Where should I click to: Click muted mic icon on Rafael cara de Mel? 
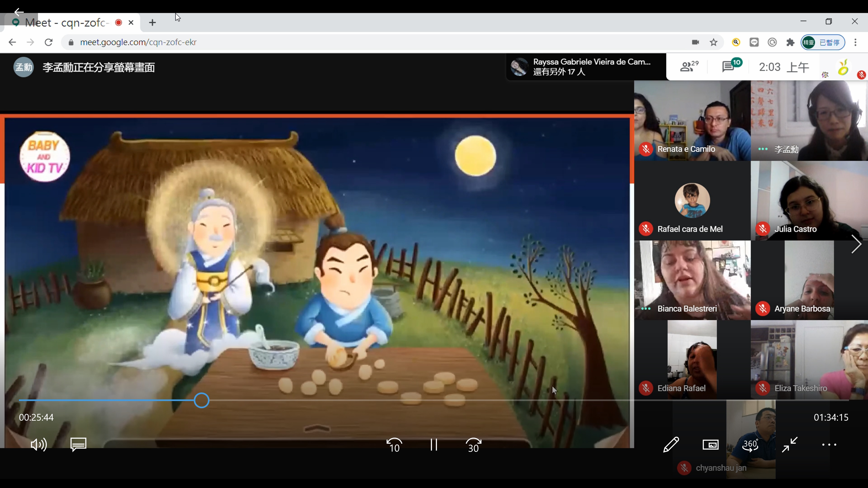[646, 229]
